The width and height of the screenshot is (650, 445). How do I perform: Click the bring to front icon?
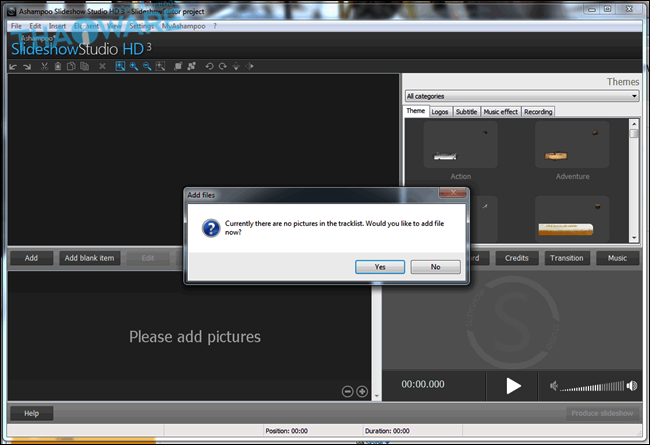[178, 66]
